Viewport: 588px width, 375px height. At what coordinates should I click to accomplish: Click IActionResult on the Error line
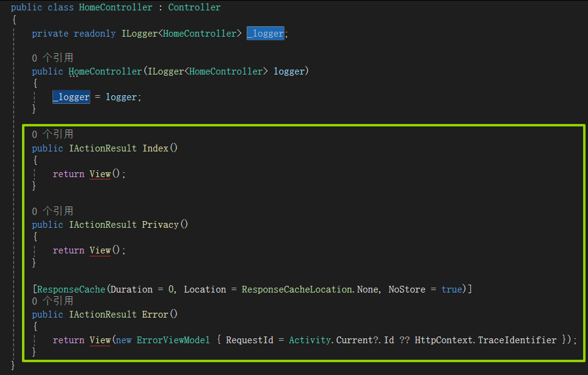(x=103, y=315)
